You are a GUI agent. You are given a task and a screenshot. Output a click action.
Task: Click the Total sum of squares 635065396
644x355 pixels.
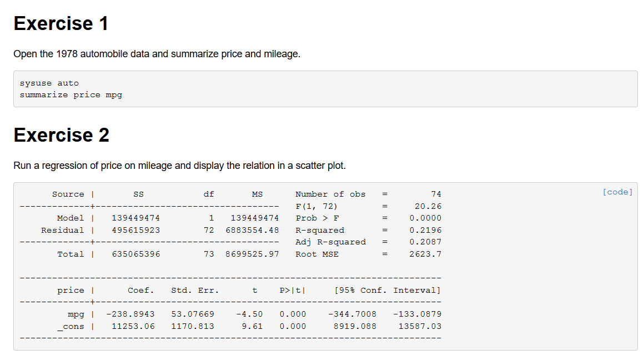pos(136,254)
